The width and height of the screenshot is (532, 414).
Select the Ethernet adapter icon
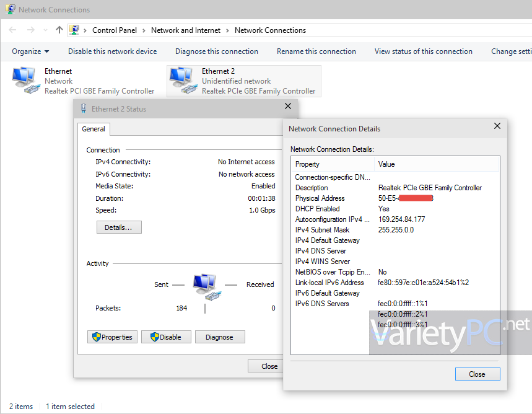[26, 80]
